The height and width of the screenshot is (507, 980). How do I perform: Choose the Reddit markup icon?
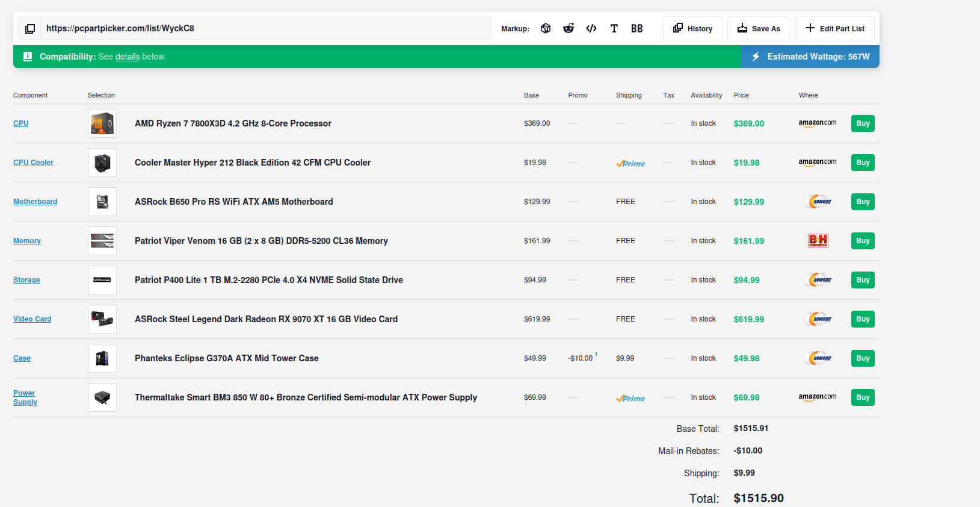point(569,28)
